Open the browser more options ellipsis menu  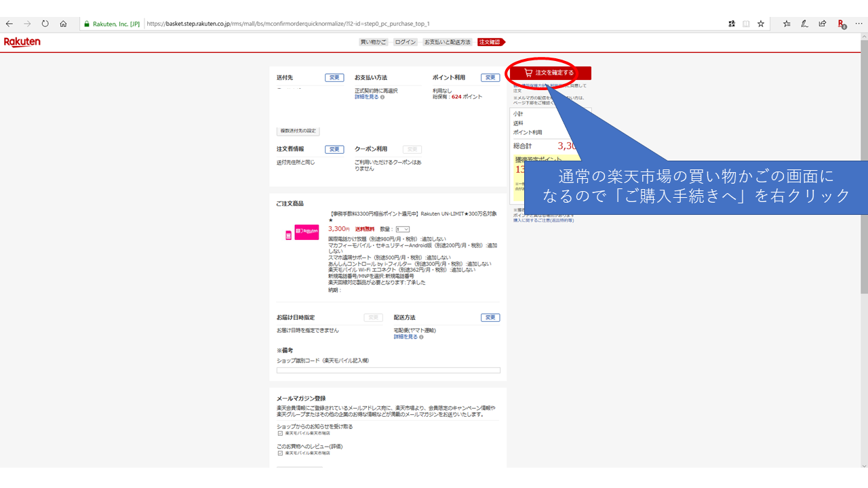tap(859, 24)
